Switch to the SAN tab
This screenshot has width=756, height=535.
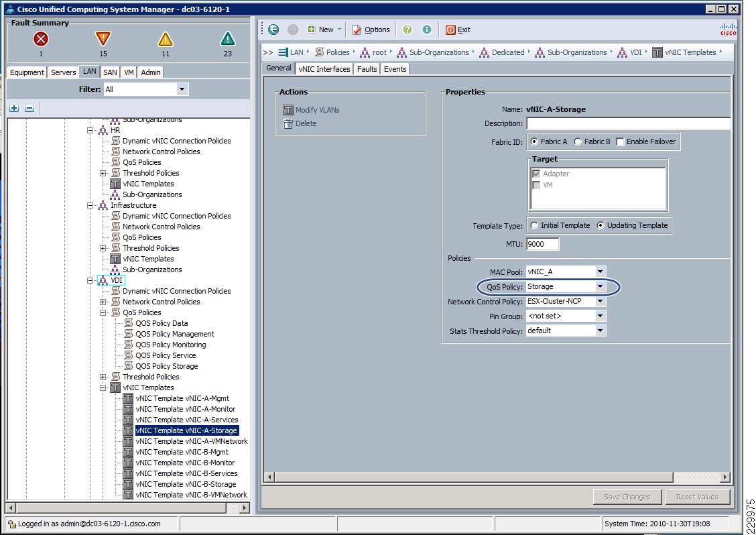(110, 72)
